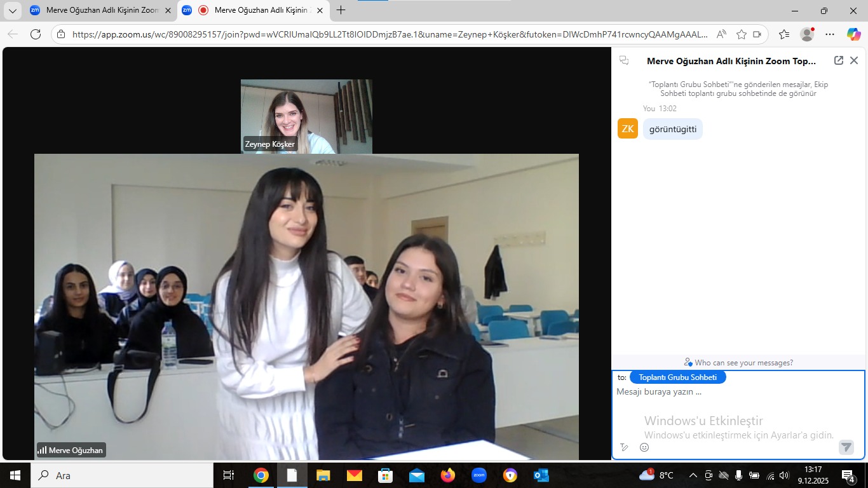
Task: Expand the tab search chevron in Edge
Action: pyautogui.click(x=12, y=10)
